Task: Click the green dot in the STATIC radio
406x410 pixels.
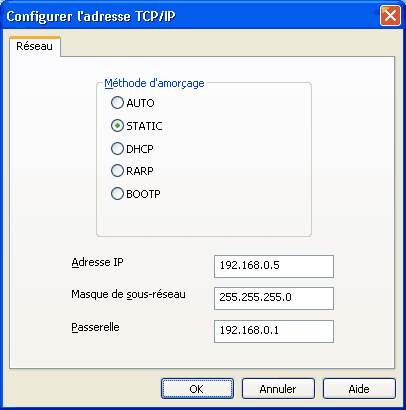Action: [x=117, y=126]
